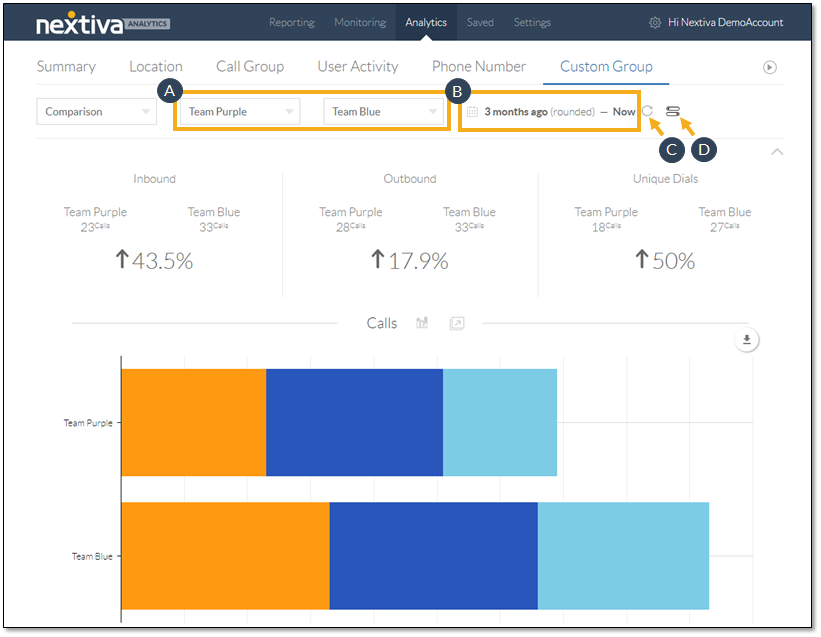
Task: Open the Team Blue dropdown
Action: click(x=384, y=111)
